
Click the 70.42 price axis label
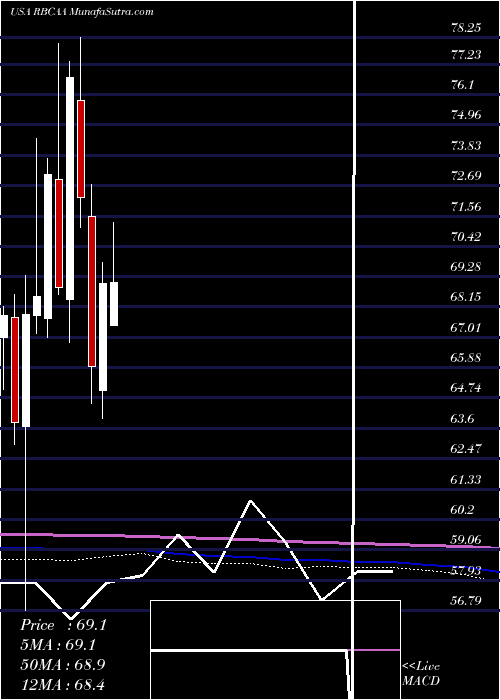point(466,237)
